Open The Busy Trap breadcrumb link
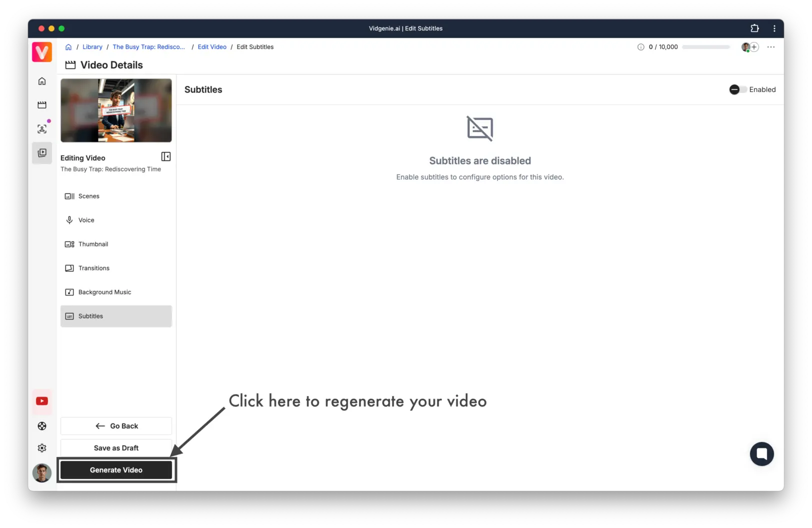 148,47
